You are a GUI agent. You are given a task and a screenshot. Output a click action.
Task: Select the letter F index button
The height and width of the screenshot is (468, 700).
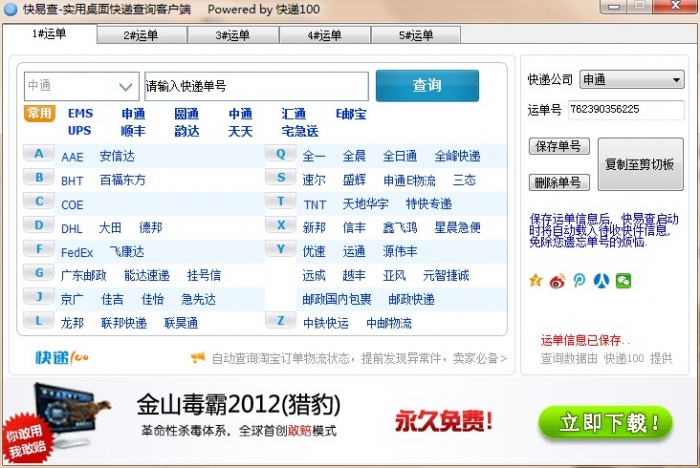[39, 248]
